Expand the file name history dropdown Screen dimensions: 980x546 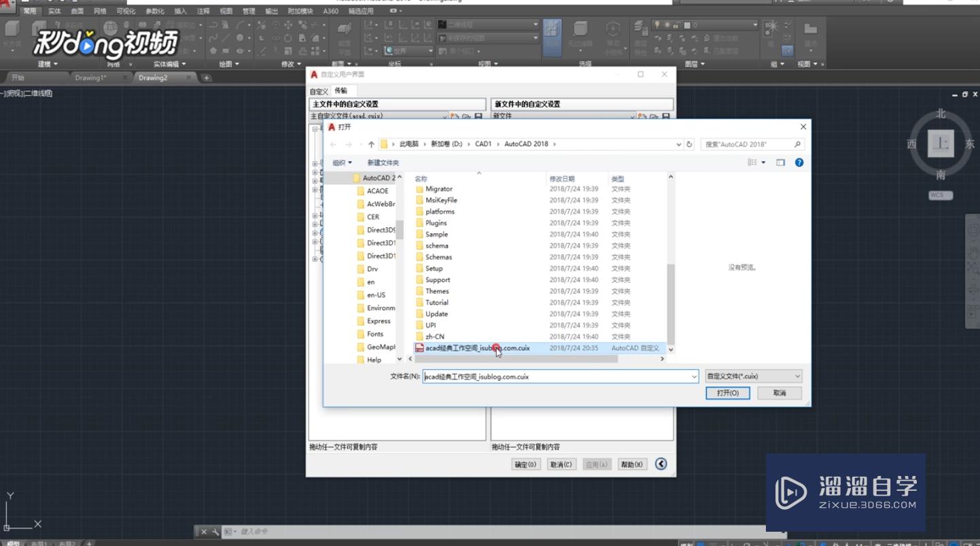click(x=694, y=376)
